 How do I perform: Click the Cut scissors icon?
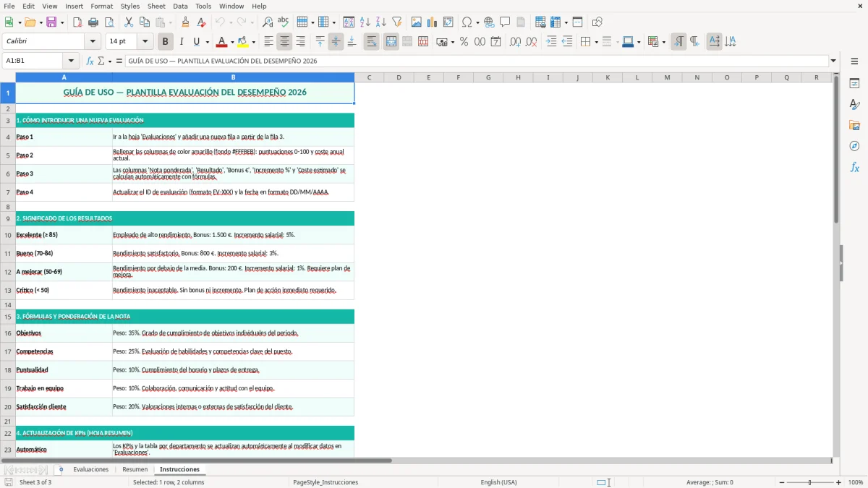point(129,22)
